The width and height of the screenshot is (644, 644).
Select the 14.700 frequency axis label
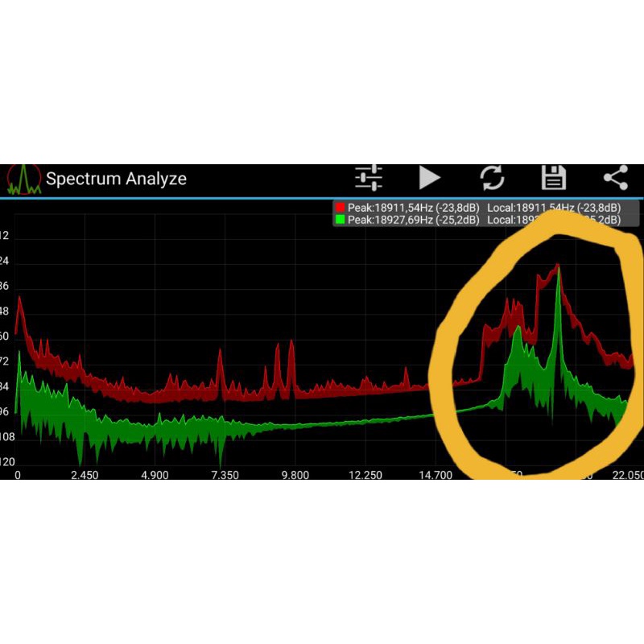pyautogui.click(x=435, y=475)
